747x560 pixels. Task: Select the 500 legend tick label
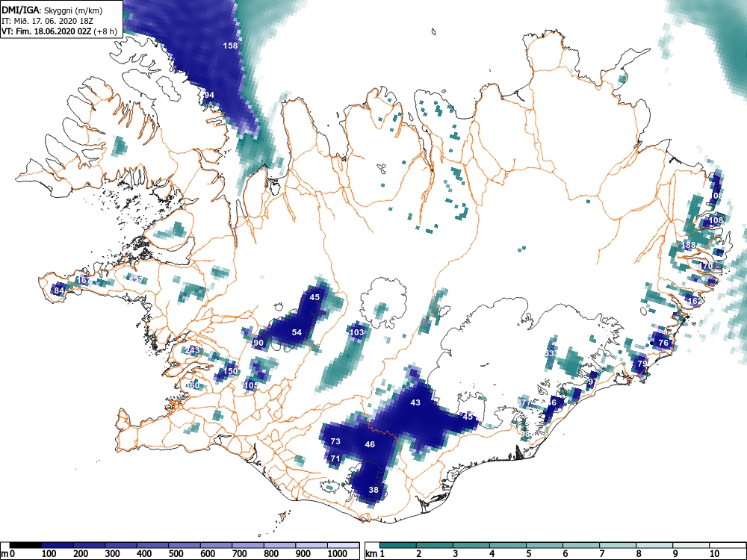pos(176,554)
